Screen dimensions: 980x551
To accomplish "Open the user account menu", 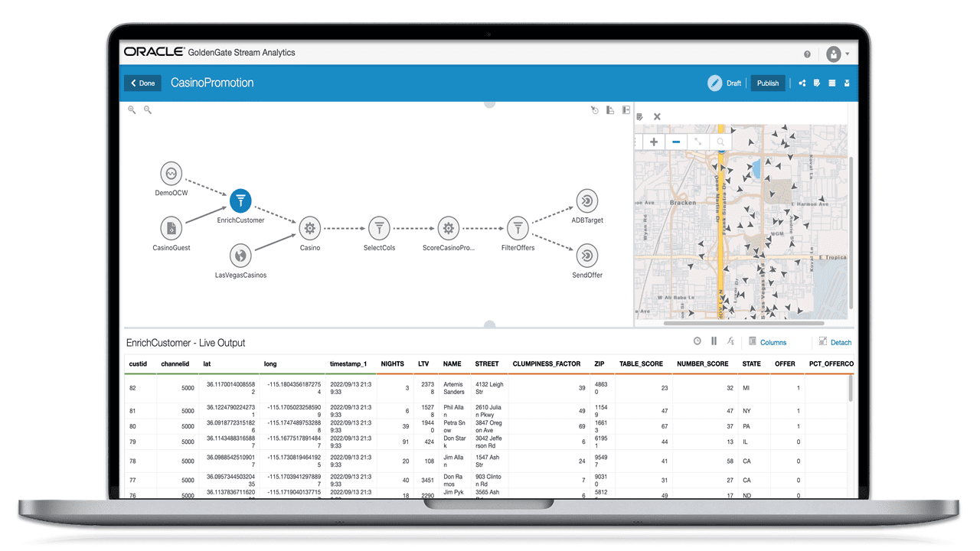I will point(834,54).
